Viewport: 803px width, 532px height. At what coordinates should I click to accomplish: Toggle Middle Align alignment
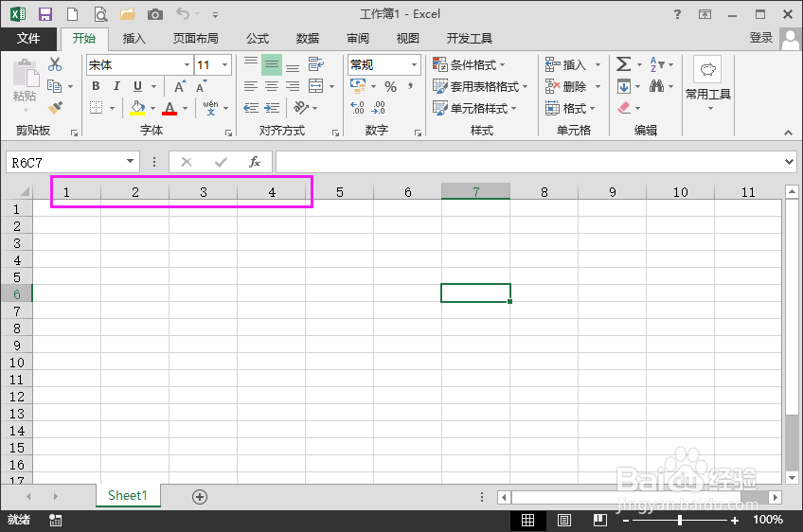click(272, 64)
